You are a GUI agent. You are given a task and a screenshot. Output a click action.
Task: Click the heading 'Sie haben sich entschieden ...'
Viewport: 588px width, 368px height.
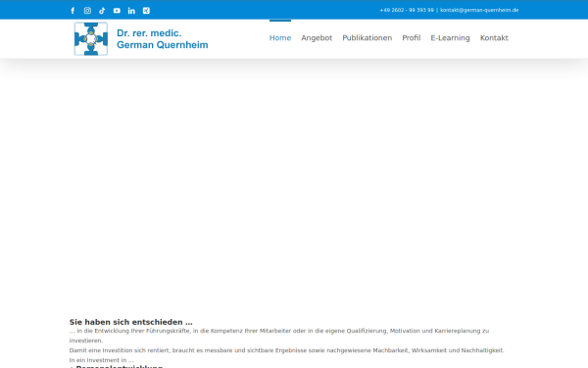[131, 322]
